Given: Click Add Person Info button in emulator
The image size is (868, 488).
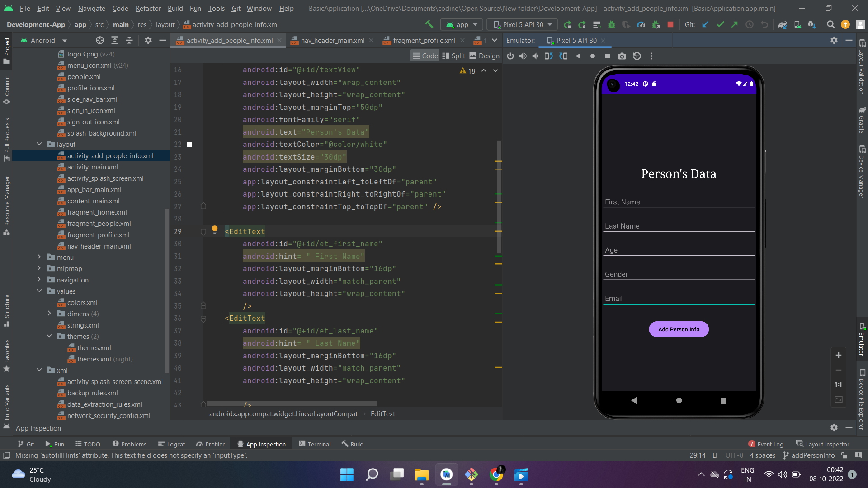Looking at the screenshot, I should click(x=679, y=329).
